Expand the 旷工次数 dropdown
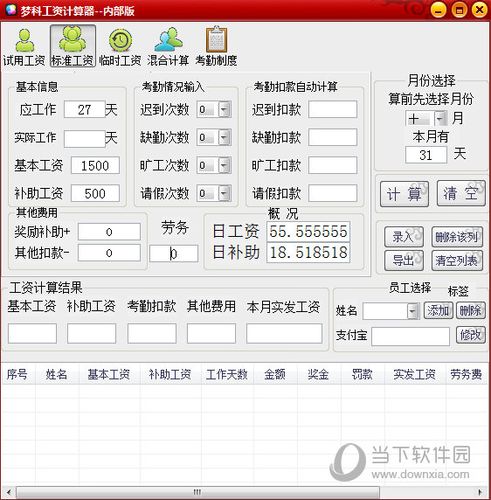Screen dimensions: 491x500 [224, 165]
